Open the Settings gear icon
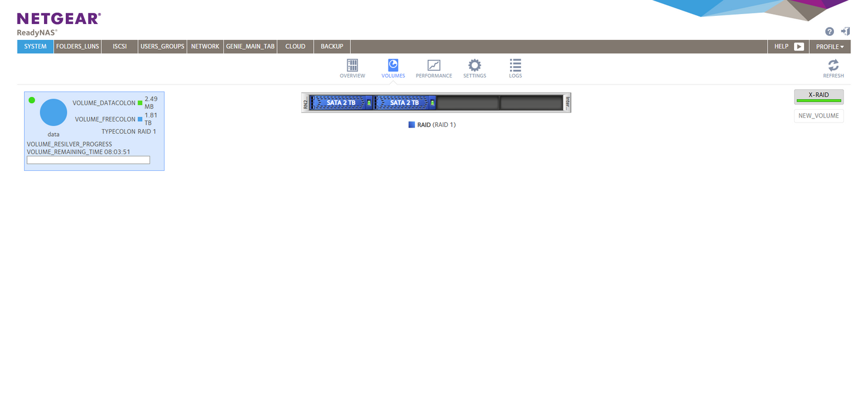868x411 pixels. 474,66
